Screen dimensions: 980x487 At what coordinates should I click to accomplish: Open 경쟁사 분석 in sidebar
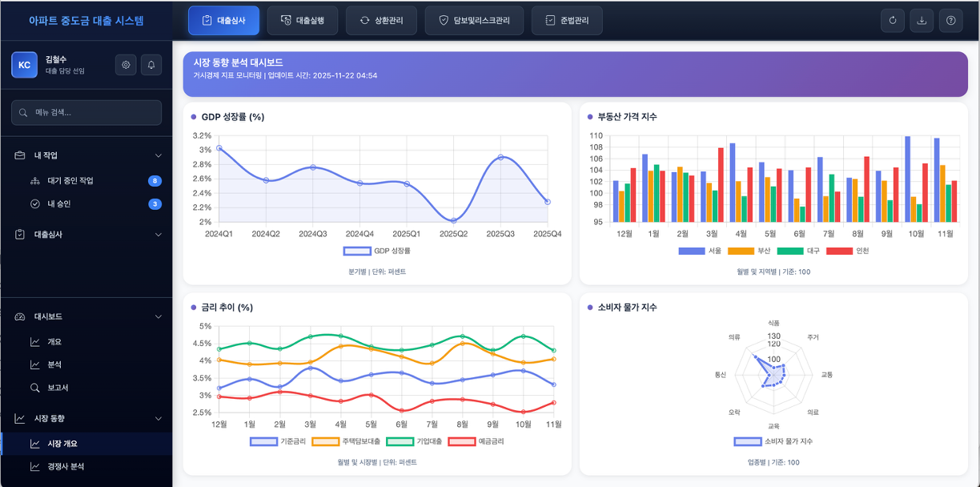[x=66, y=466]
